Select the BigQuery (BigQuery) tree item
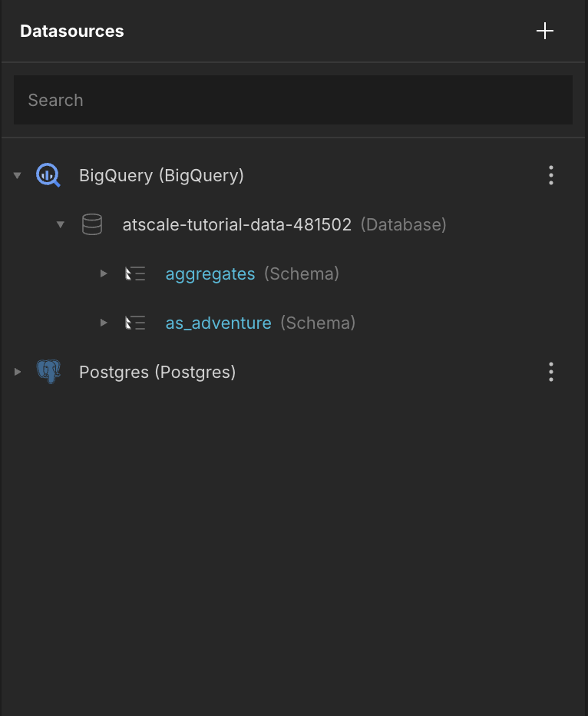Screen dimensions: 588x716 coord(161,175)
